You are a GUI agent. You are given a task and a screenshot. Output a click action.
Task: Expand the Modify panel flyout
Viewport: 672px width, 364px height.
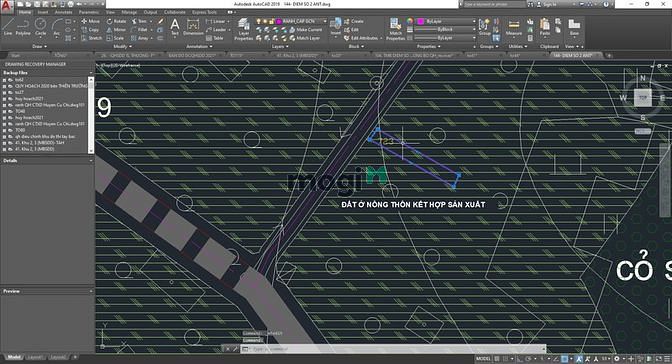(123, 46)
